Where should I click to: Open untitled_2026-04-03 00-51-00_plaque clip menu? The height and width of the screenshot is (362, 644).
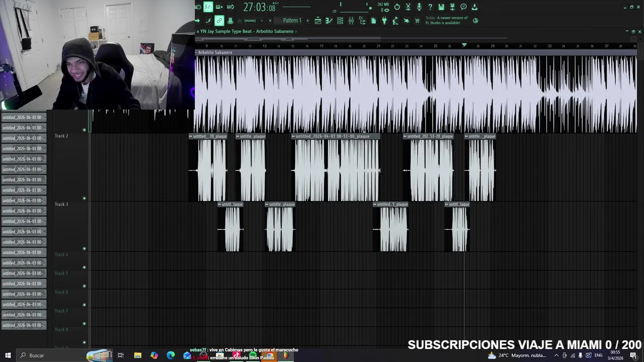[293, 136]
